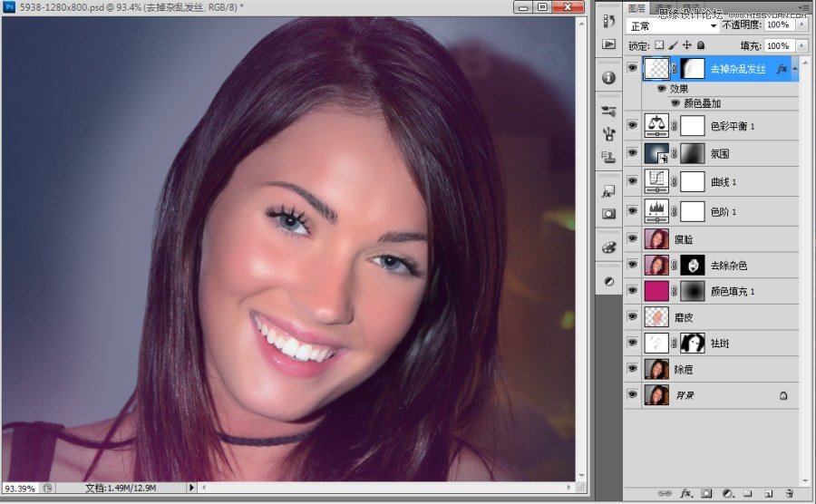The height and width of the screenshot is (504, 816).
Task: Hide the 色阶 1 layer
Action: point(632,210)
